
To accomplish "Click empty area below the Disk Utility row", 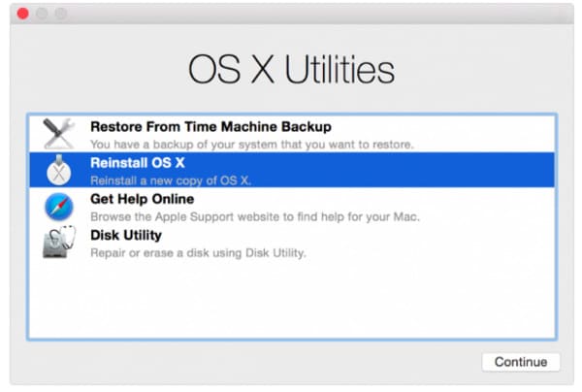I will click(x=291, y=301).
